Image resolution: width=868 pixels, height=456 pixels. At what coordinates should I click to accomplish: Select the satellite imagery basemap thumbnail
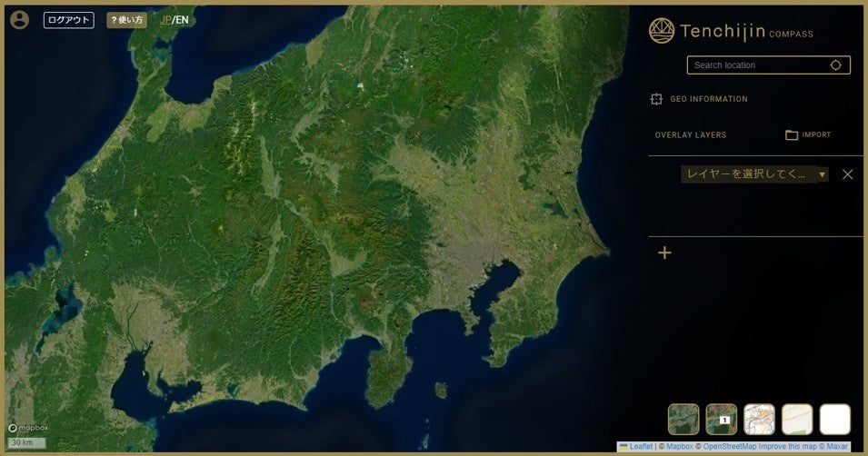tap(683, 420)
